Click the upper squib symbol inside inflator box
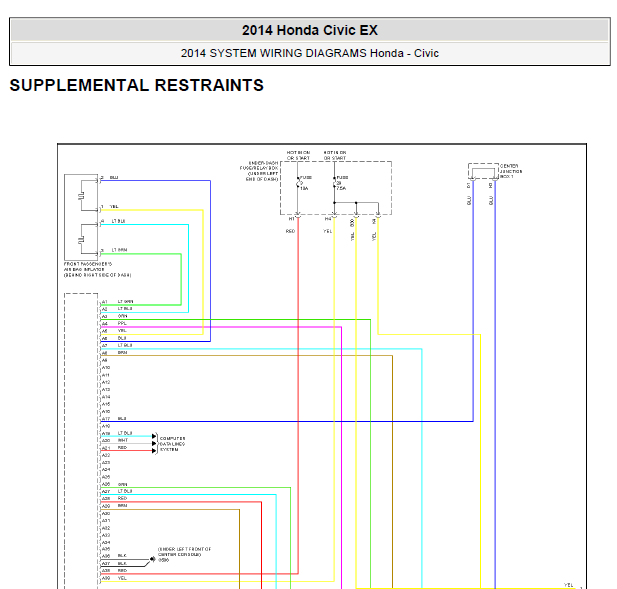617x589 pixels. pyautogui.click(x=81, y=196)
